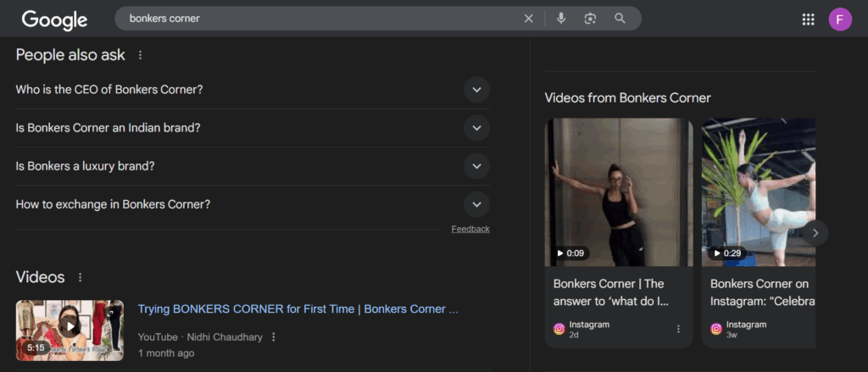This screenshot has width=868, height=372.
Task: Expand 'Who is the CEO of Bonkers Corner?'
Action: point(253,90)
